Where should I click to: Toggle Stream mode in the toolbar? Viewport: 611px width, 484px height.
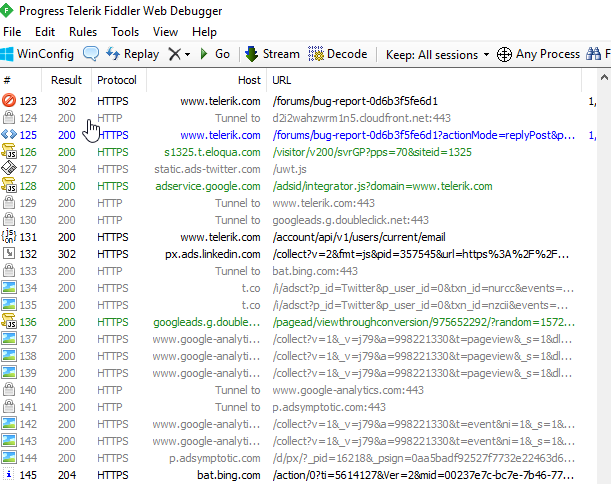coord(272,54)
